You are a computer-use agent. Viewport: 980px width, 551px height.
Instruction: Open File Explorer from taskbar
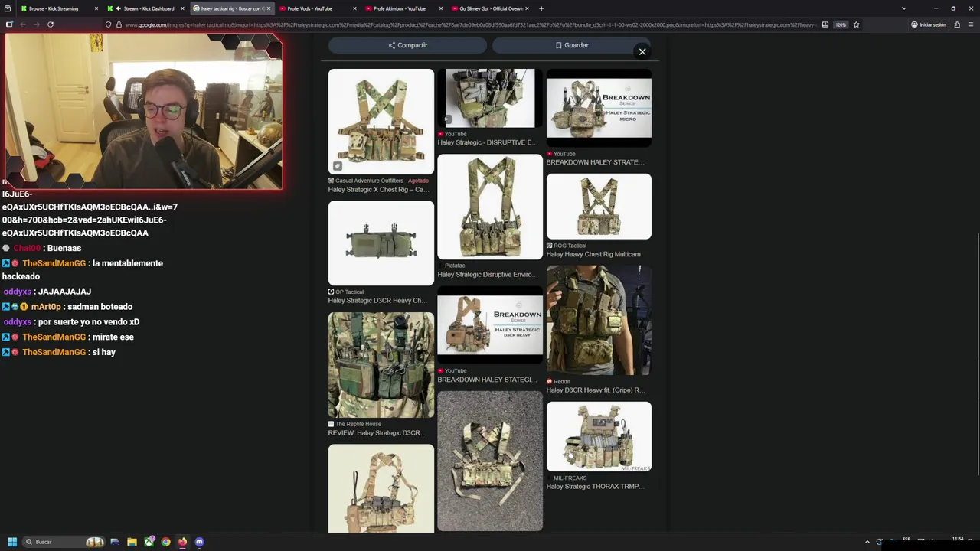click(x=132, y=542)
